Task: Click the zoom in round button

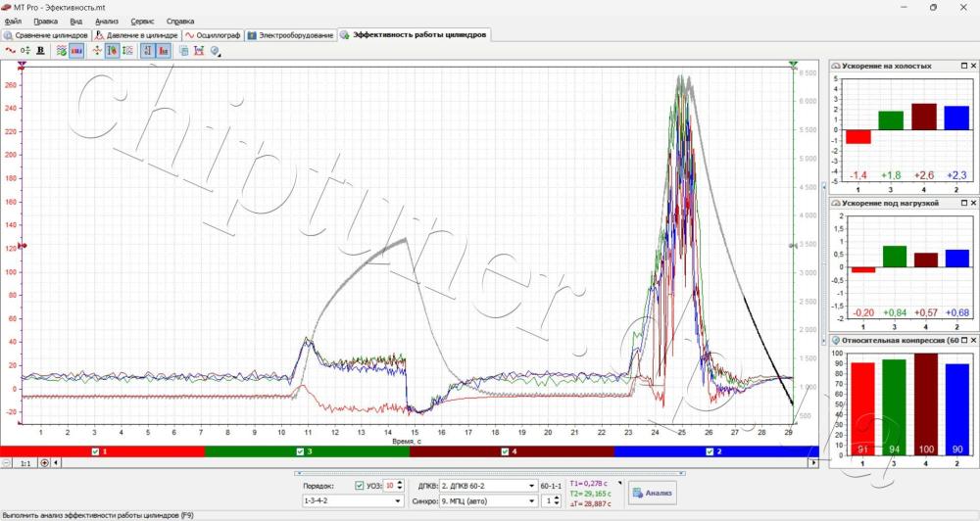Action: pyautogui.click(x=44, y=463)
